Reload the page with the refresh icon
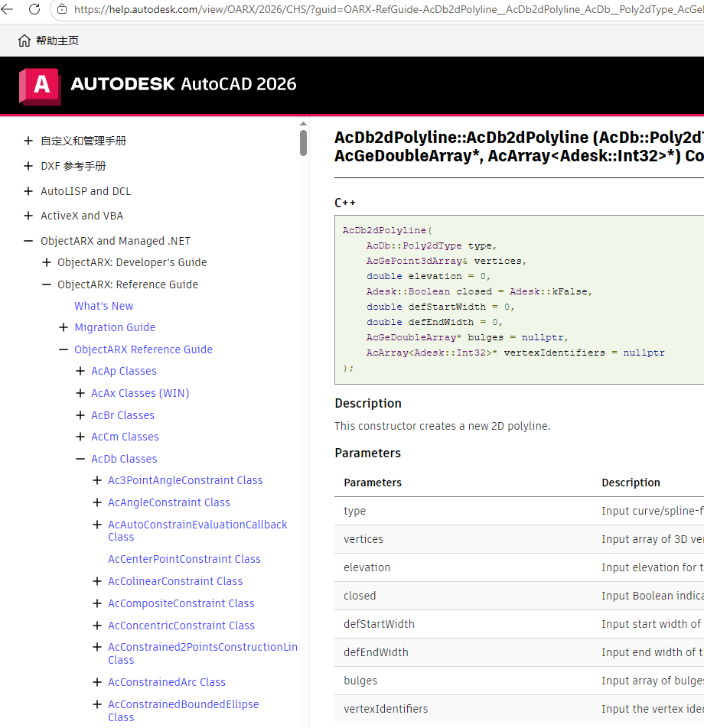Image resolution: width=704 pixels, height=728 pixels. click(x=34, y=9)
